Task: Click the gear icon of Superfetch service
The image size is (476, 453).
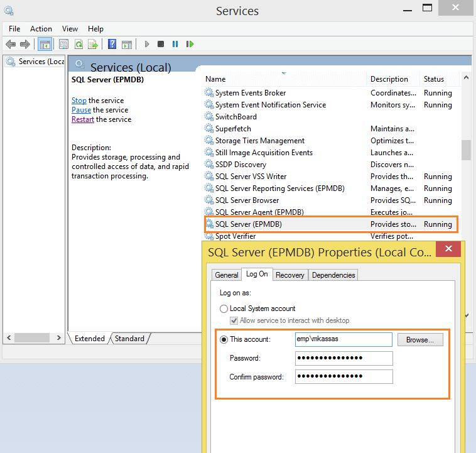Action: pyautogui.click(x=209, y=128)
